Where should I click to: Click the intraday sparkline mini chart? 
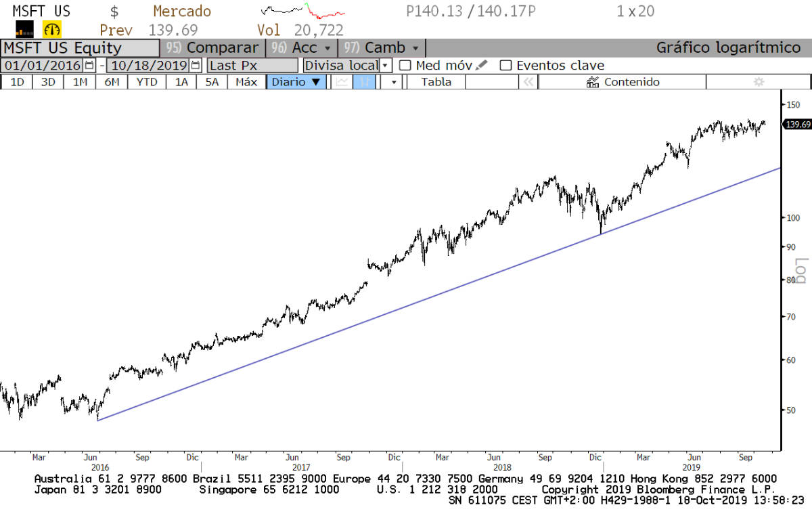(303, 12)
